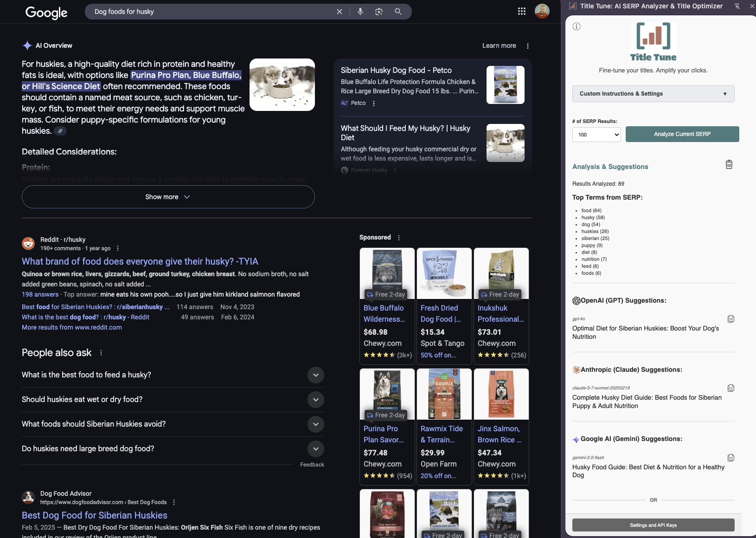Viewport: 756px width, 538px height.
Task: Expand 'What foods should Siberian Huskies avoid?'
Action: pyautogui.click(x=173, y=424)
